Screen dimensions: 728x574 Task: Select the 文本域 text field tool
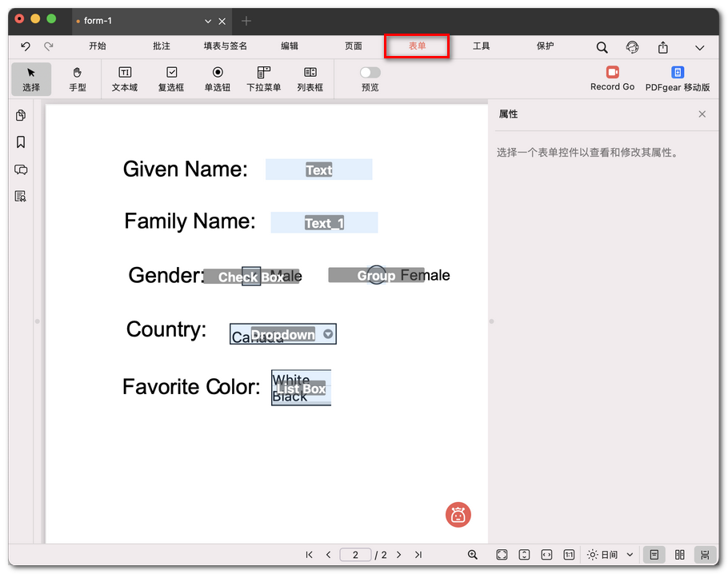pos(124,79)
